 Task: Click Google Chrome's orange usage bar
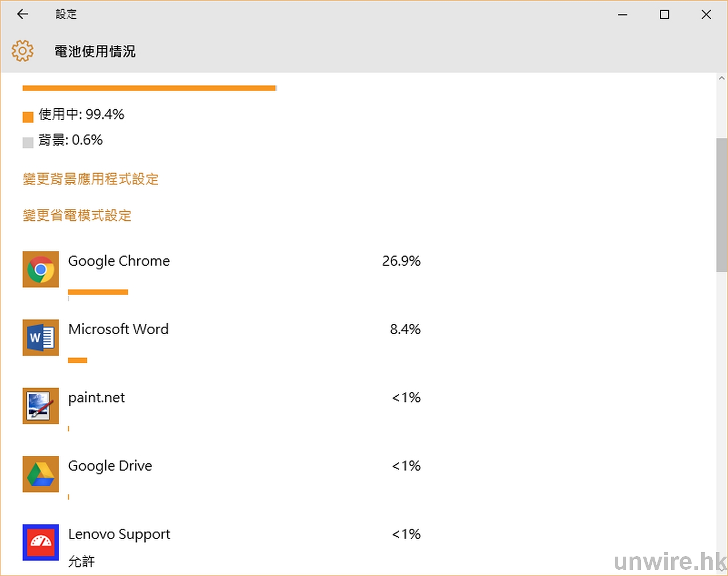coord(98,292)
